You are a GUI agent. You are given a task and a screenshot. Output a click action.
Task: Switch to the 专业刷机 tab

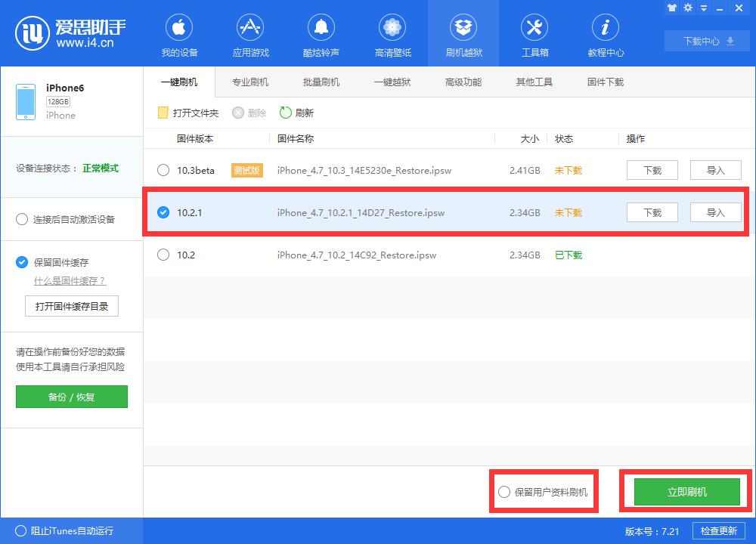pos(249,82)
